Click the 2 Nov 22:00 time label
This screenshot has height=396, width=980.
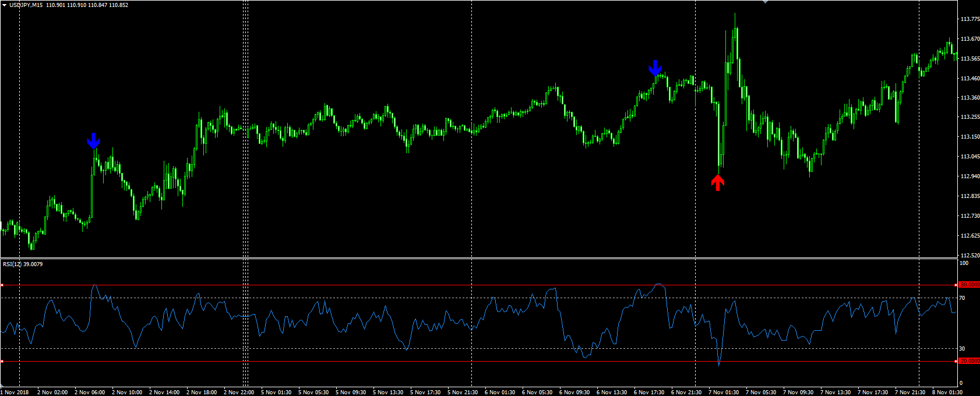point(239,393)
